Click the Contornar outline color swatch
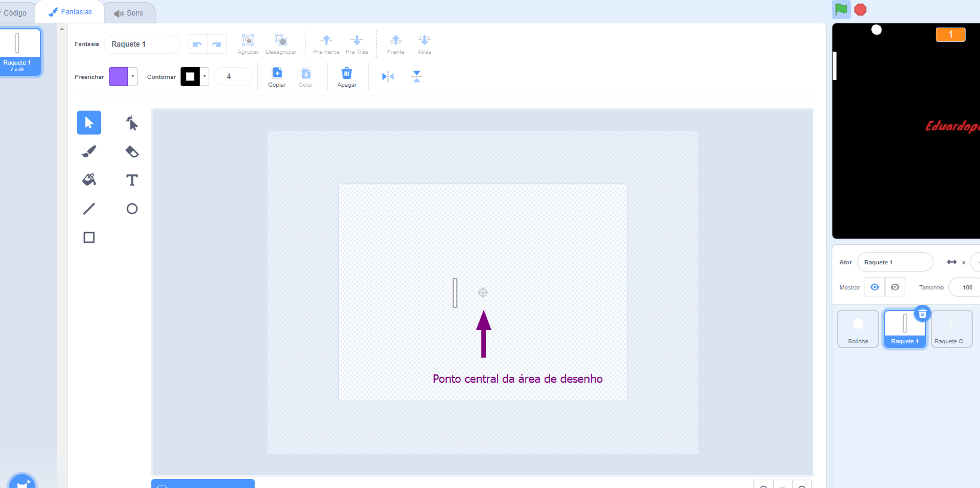 click(x=190, y=77)
